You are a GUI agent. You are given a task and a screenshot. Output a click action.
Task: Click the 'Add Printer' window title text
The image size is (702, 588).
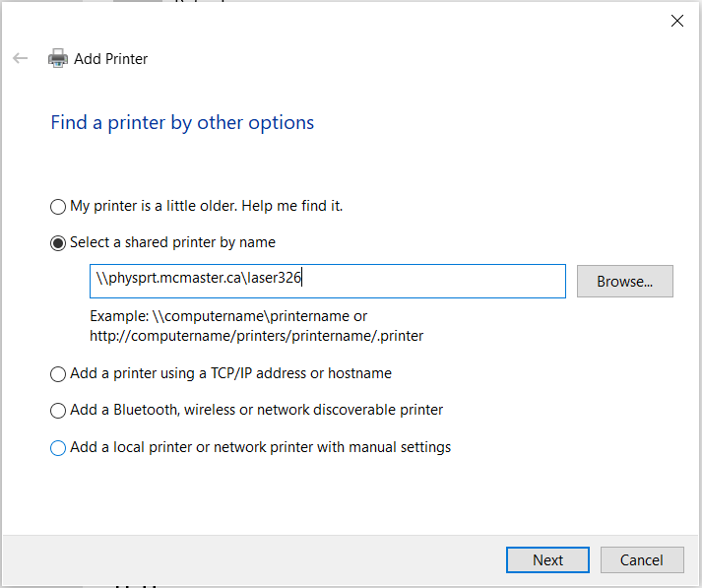pyautogui.click(x=111, y=59)
